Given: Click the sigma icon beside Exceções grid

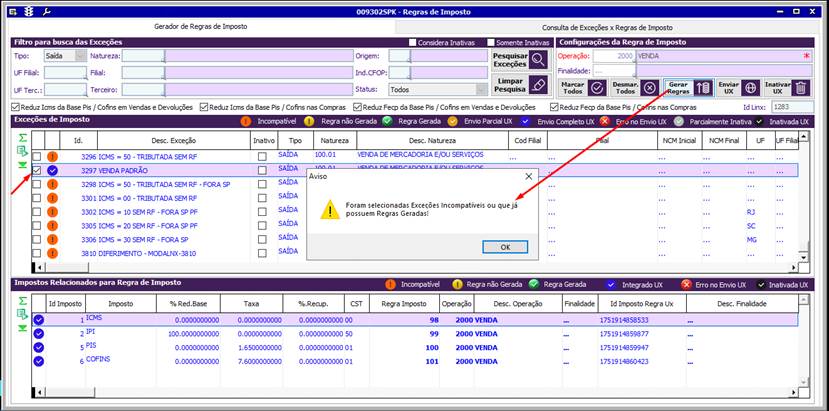Looking at the screenshot, I should pyautogui.click(x=22, y=138).
